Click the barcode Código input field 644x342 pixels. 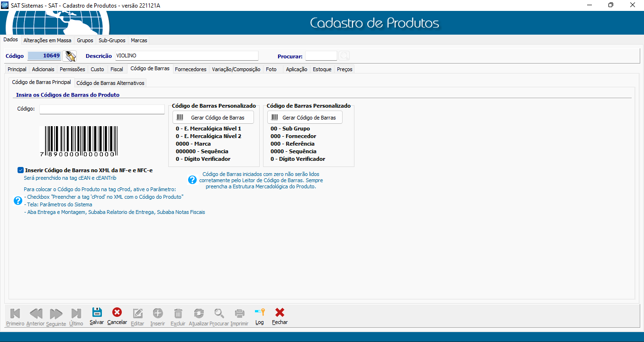(x=102, y=109)
